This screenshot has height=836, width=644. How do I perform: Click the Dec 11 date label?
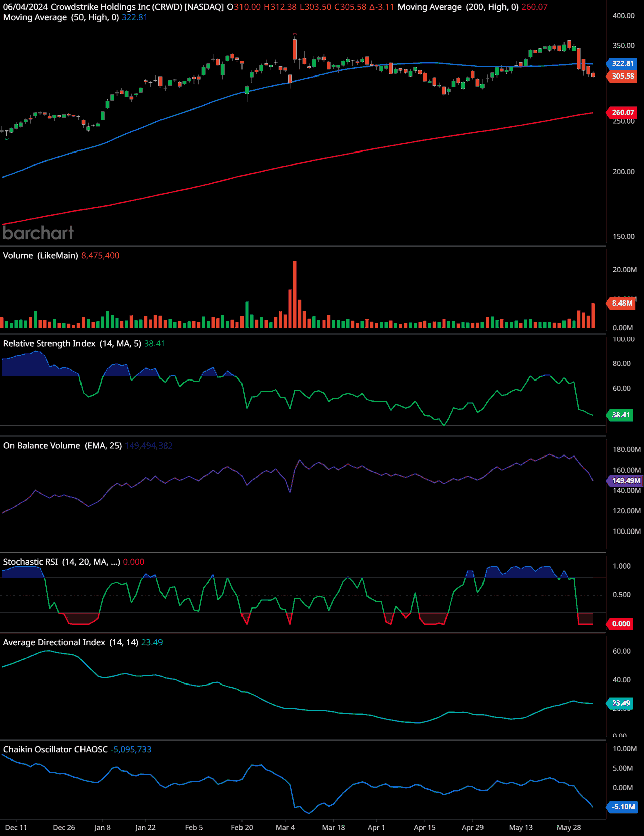pyautogui.click(x=16, y=827)
